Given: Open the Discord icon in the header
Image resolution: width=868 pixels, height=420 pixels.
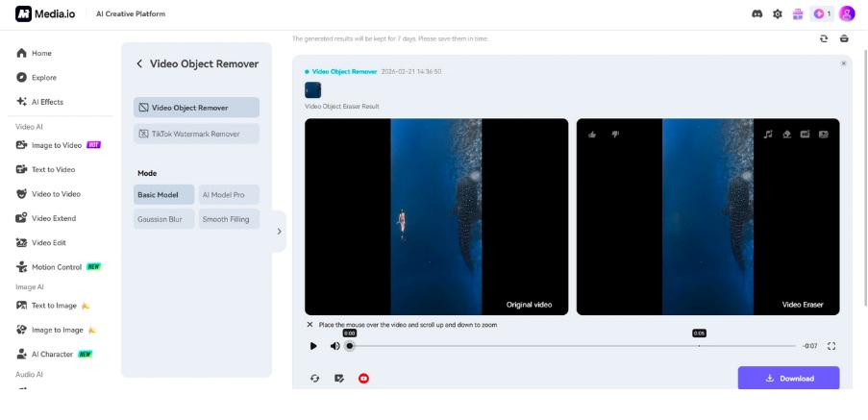Looking at the screenshot, I should (756, 13).
